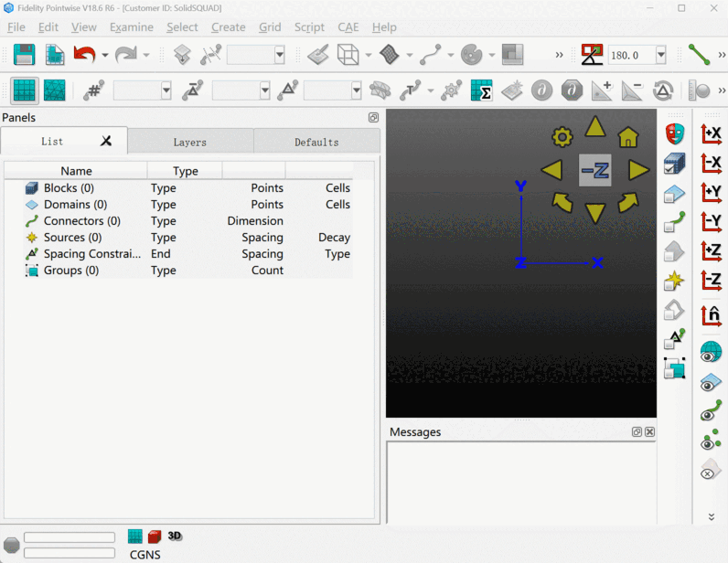
Task: Toggle the sources star selection mask icon
Action: click(x=675, y=281)
